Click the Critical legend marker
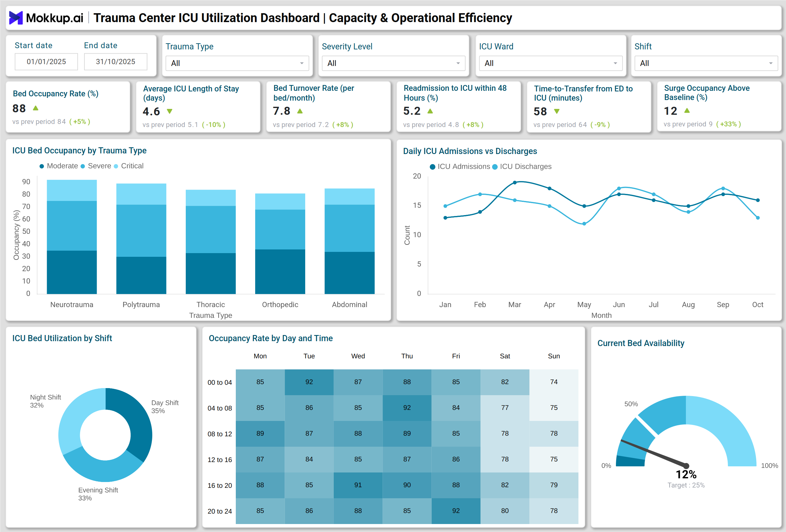 tap(116, 166)
